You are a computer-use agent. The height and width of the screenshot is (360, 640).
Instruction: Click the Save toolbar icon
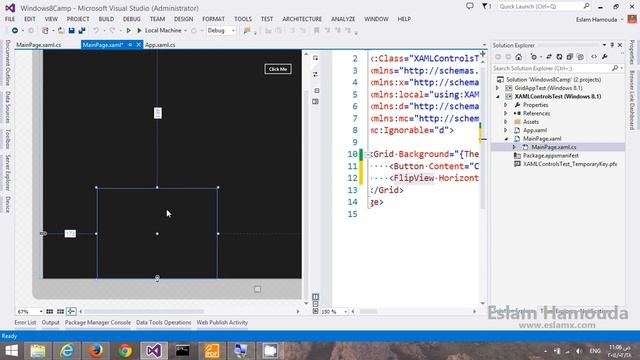[71, 31]
